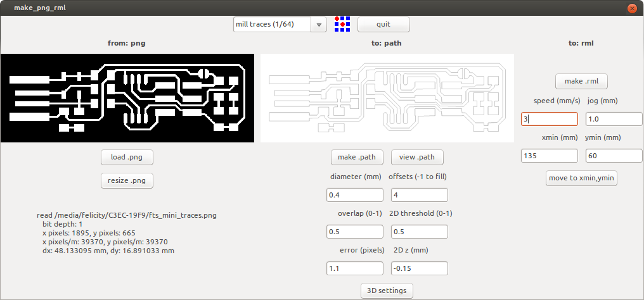Click the 'x pixels: 1895, y pixels: 665' line
644x300 pixels.
(x=89, y=233)
